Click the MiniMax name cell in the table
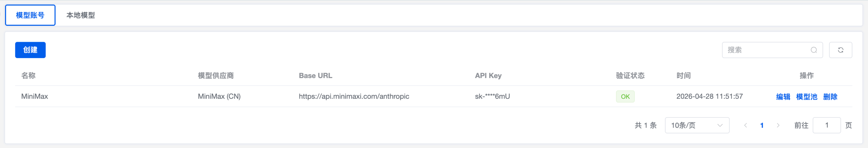Viewport: 868px width, 148px height. 35,96
